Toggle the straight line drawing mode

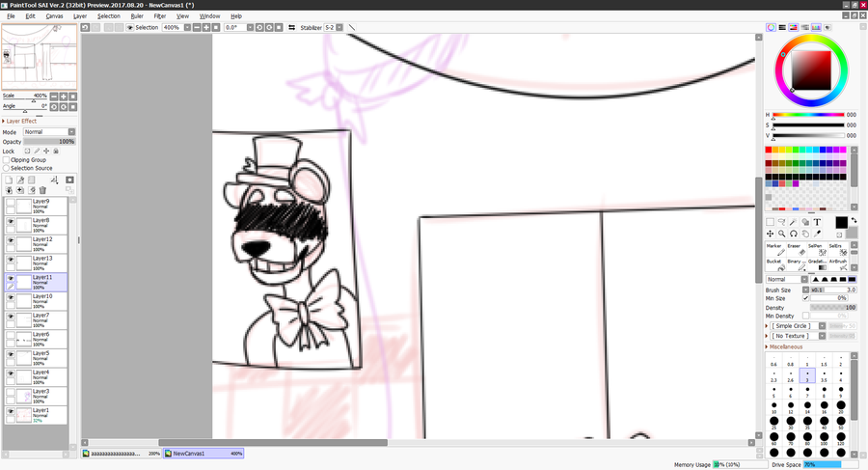351,27
